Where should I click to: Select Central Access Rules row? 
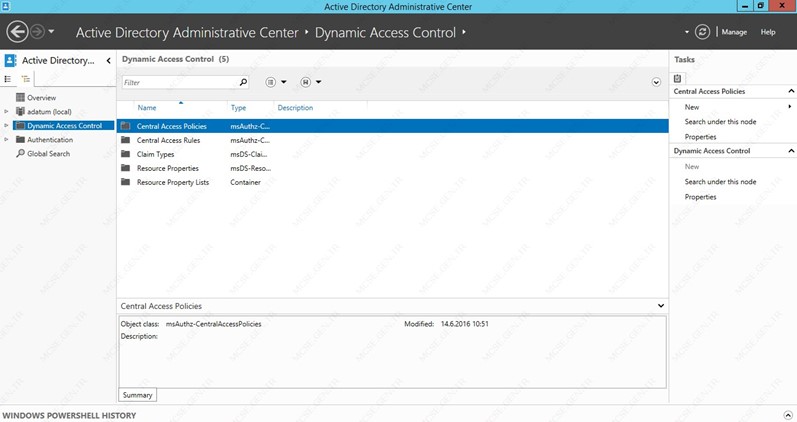[392, 140]
